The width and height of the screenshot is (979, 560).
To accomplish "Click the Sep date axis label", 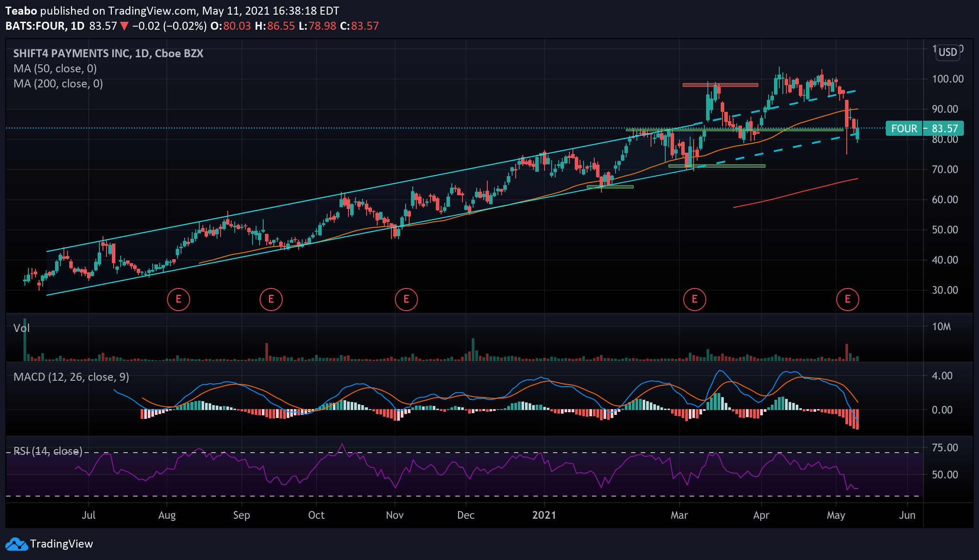I will point(241,515).
